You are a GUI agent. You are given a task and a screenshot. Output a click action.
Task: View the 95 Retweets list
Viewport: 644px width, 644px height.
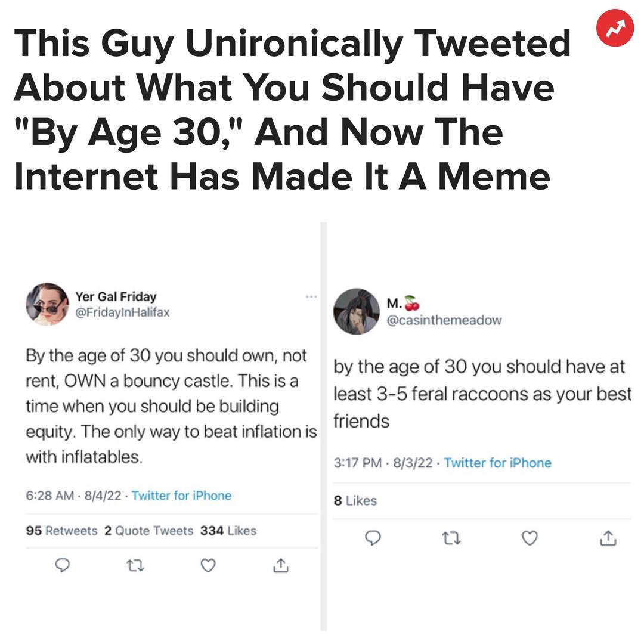coord(62,531)
